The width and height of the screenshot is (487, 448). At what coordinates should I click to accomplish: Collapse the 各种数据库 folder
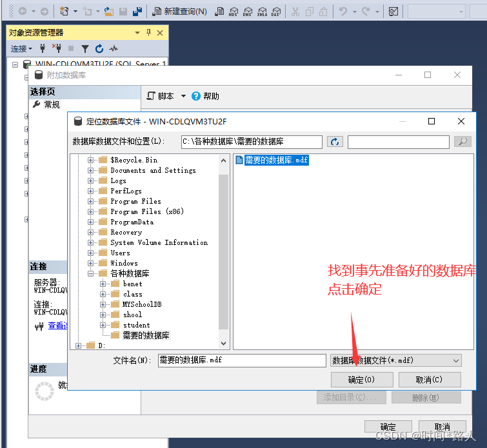tap(90, 273)
